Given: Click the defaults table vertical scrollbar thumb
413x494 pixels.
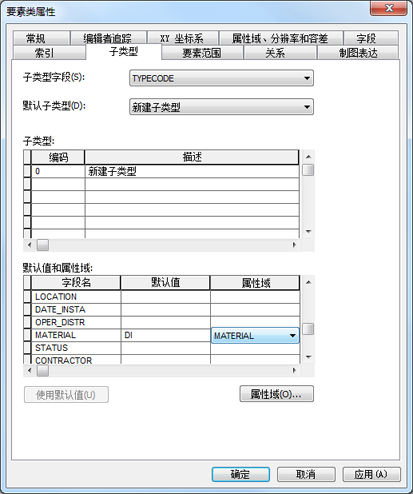Looking at the screenshot, I should click(308, 329).
